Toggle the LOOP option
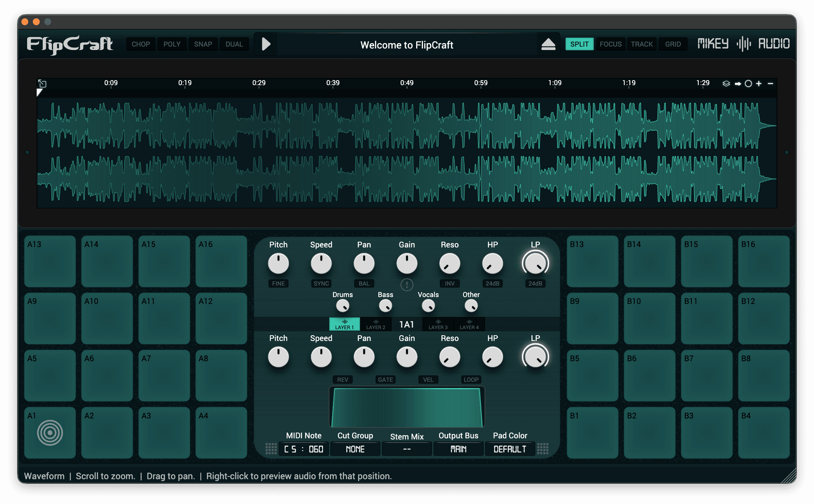Viewport: 814px width, 504px height. 471,380
